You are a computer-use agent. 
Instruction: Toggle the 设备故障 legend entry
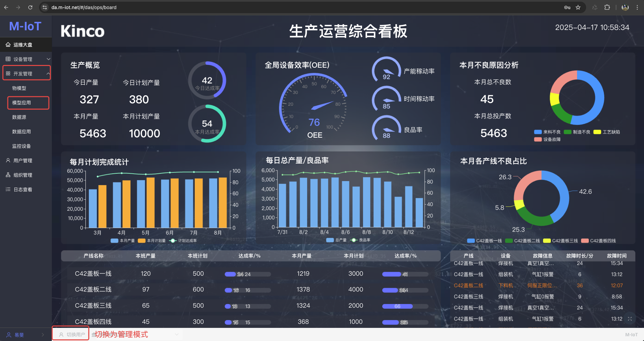click(x=547, y=139)
